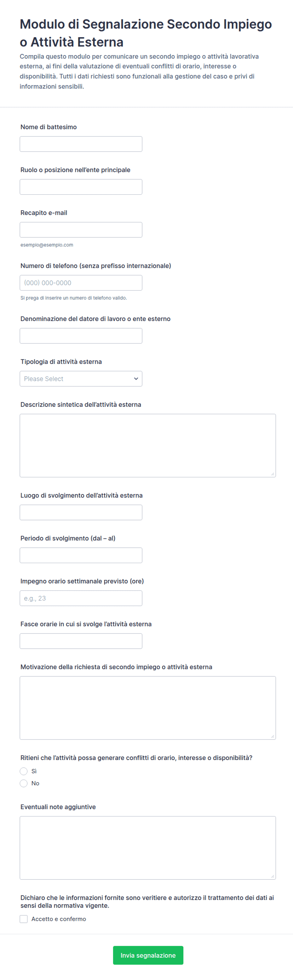This screenshot has height=980, width=293.
Task: Click the dropdown chevron arrow
Action: click(x=136, y=379)
